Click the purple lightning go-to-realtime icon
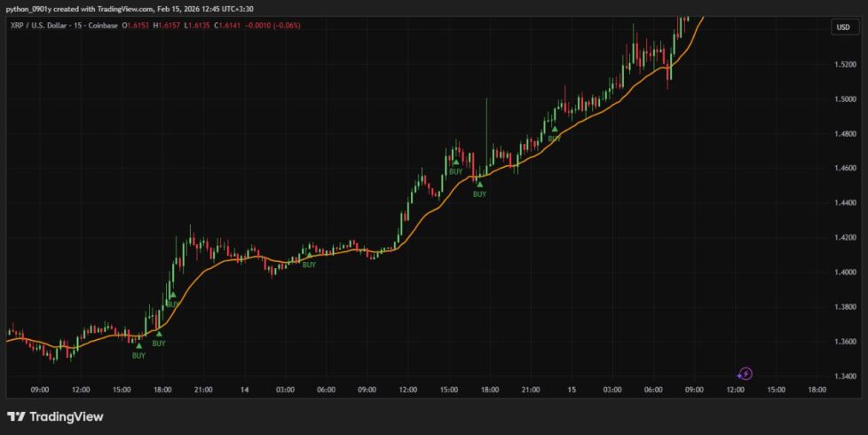The image size is (868, 435). pyautogui.click(x=746, y=374)
